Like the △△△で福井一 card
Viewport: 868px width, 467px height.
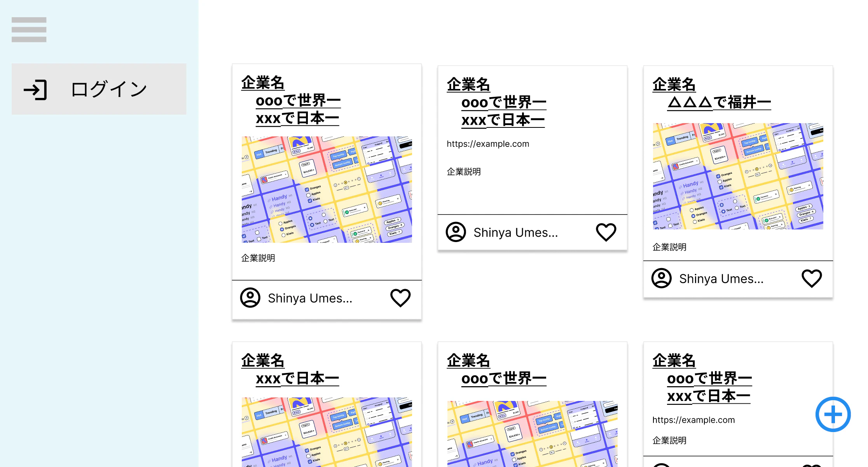[x=812, y=279]
